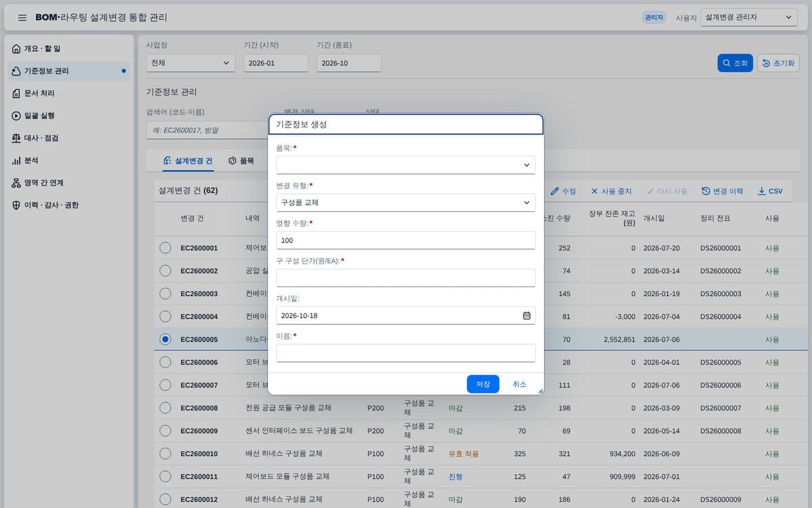Select the 기준정보 관리 sidebar item
Screen dimensions: 812x508
click(69, 71)
